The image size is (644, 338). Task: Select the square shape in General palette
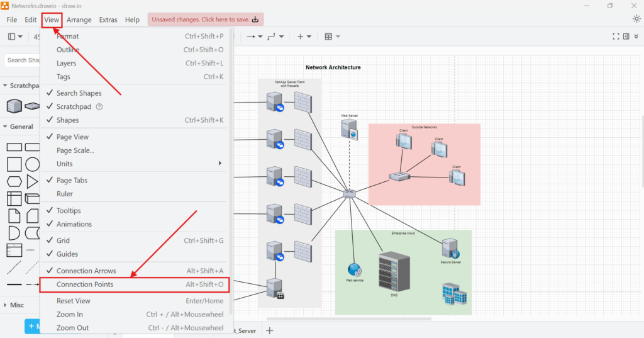click(x=14, y=164)
